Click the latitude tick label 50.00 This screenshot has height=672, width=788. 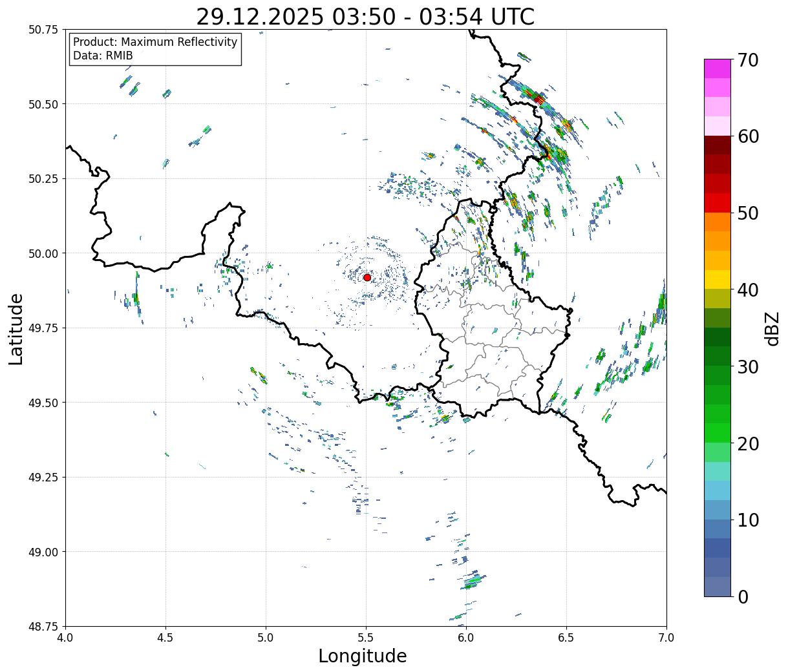point(43,253)
